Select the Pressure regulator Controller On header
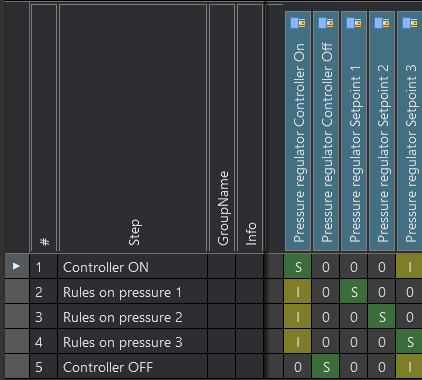 pos(298,131)
